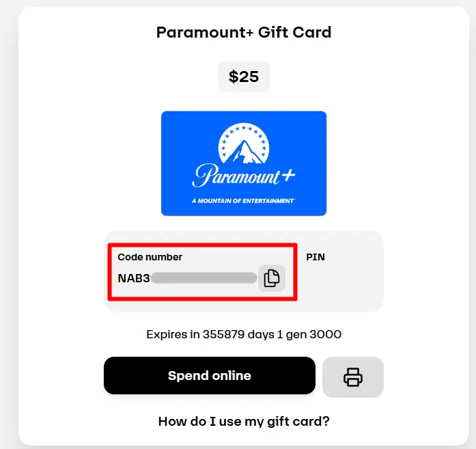Click the Spend online button
Viewport: 476px width, 449px height.
(210, 375)
